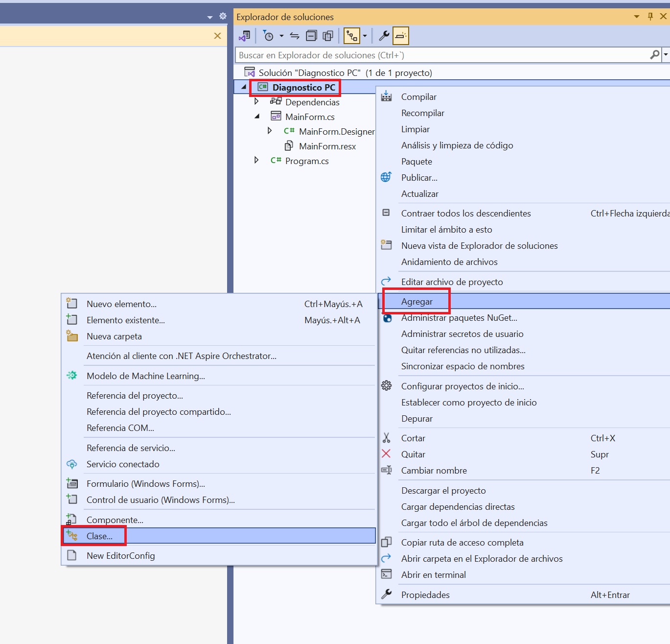The width and height of the screenshot is (670, 644).
Task: Choose Nuevo elemento... in the submenu
Action: 121,304
